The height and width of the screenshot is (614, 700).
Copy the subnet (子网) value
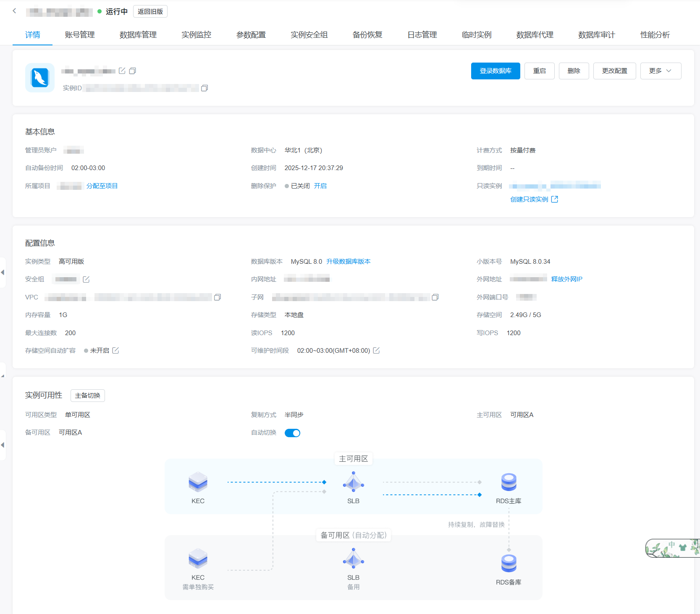click(x=435, y=297)
